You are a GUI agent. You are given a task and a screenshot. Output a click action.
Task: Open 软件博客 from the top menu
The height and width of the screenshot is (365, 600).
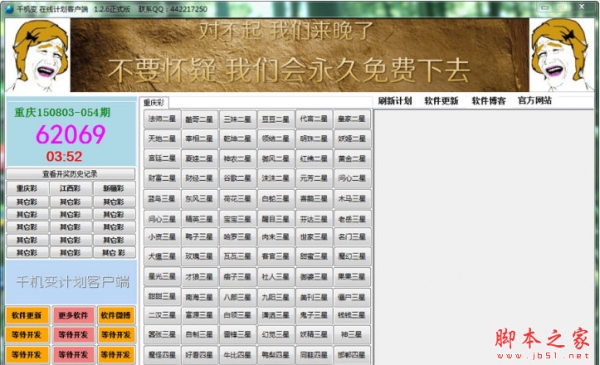pos(488,101)
